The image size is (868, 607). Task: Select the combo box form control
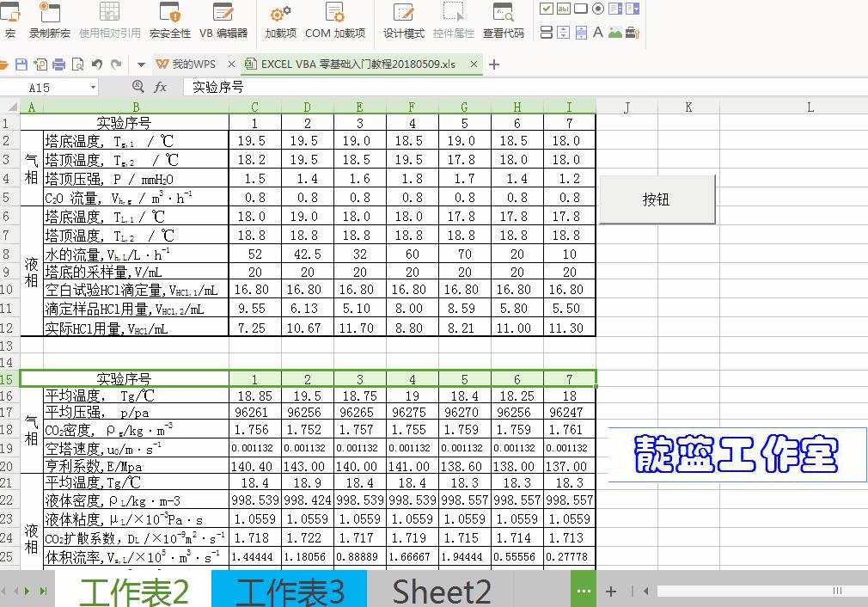634,10
